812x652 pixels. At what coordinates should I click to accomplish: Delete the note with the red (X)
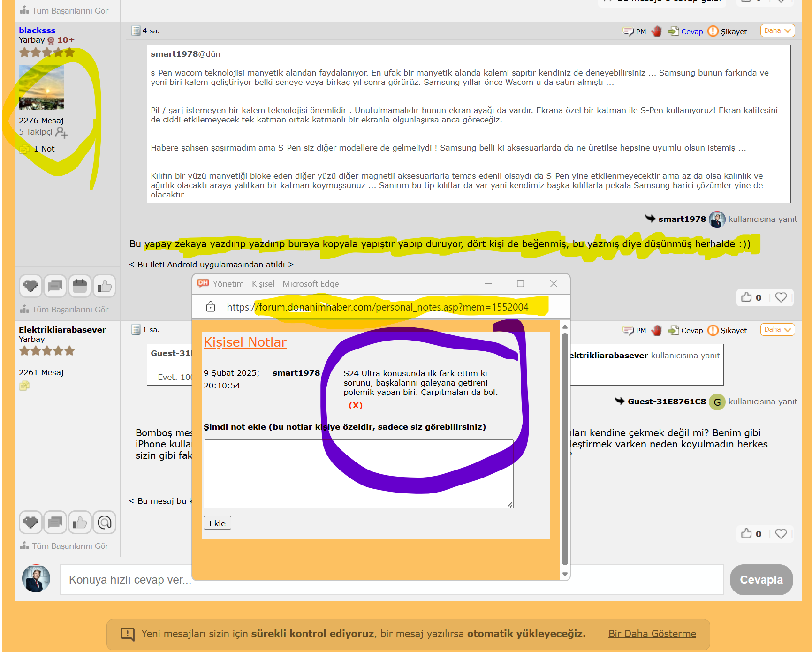(355, 405)
